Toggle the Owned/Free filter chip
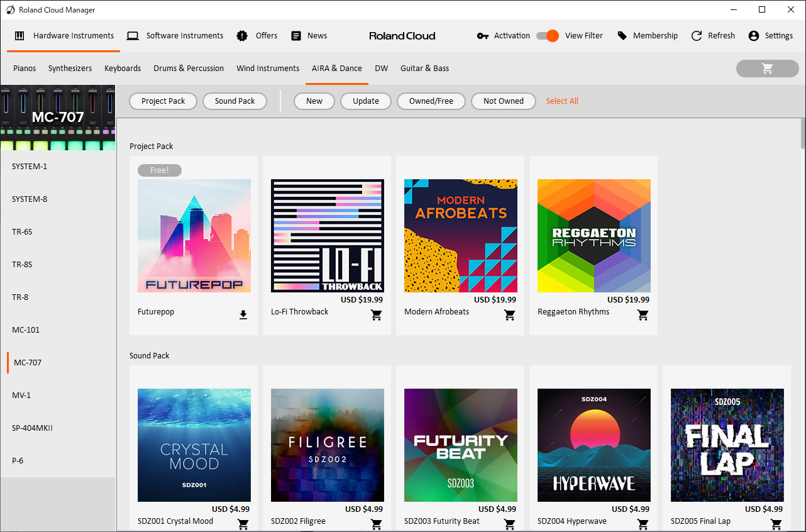Viewport: 806px width, 532px height. click(x=431, y=101)
